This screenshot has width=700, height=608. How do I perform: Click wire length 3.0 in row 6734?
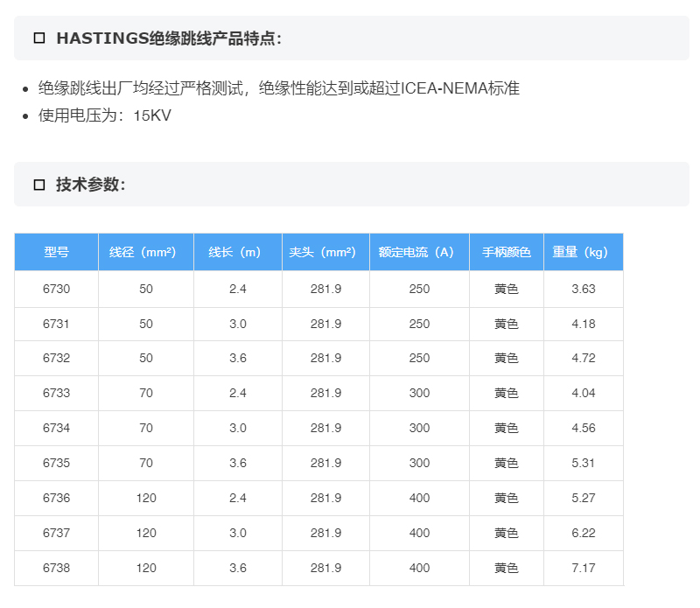click(238, 428)
